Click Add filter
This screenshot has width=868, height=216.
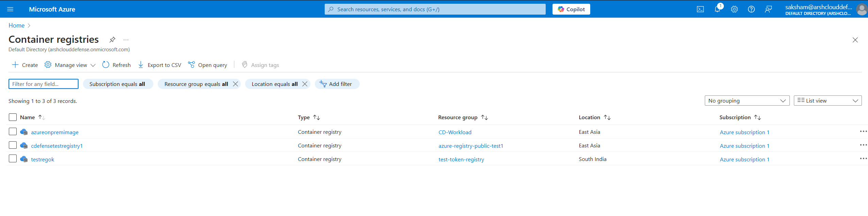337,84
